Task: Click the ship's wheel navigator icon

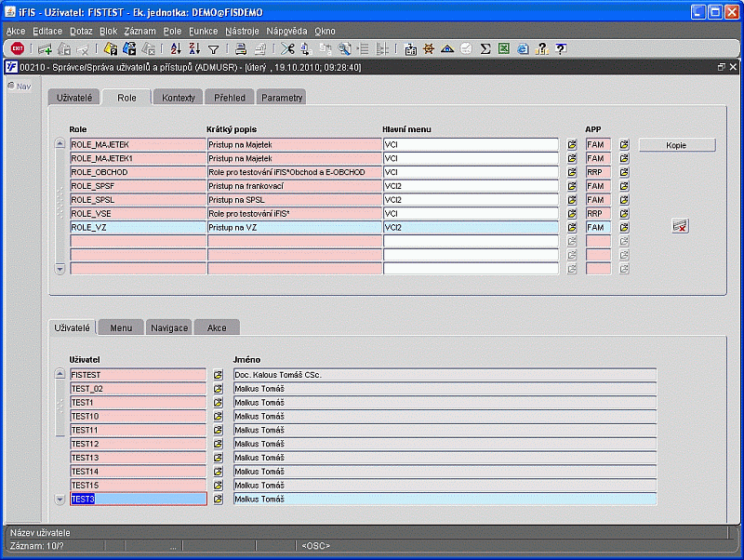Action: tap(429, 48)
